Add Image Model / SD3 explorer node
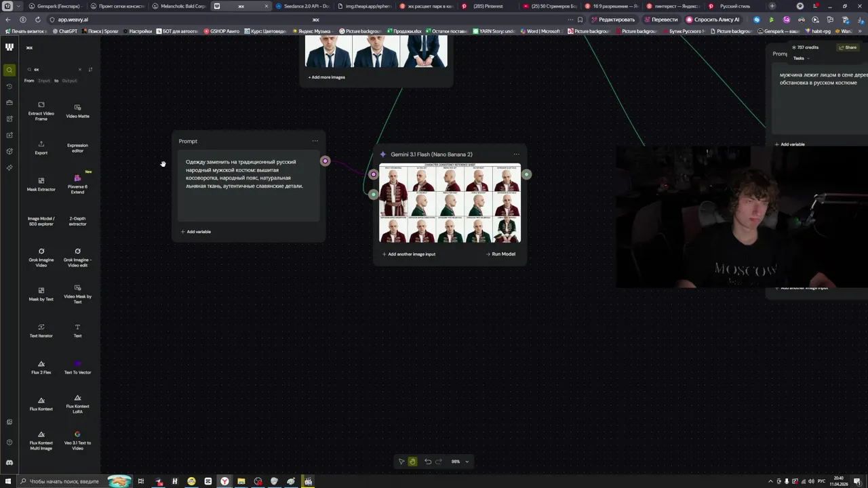This screenshot has width=868, height=488. [x=41, y=221]
